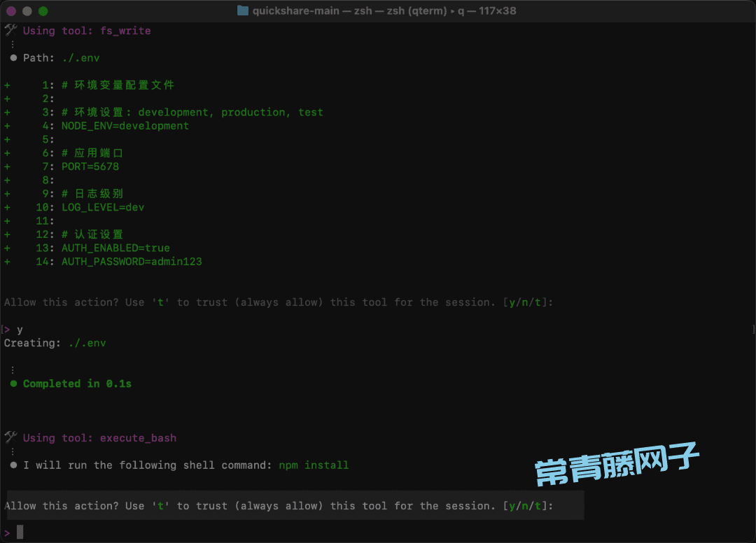756x543 pixels.
Task: Focus the bottom command prompt cursor
Action: pos(20,533)
